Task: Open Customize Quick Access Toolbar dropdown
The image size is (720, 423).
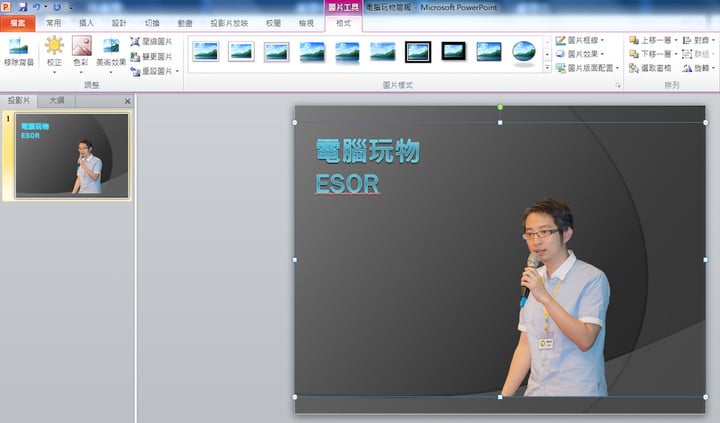Action: (71, 7)
